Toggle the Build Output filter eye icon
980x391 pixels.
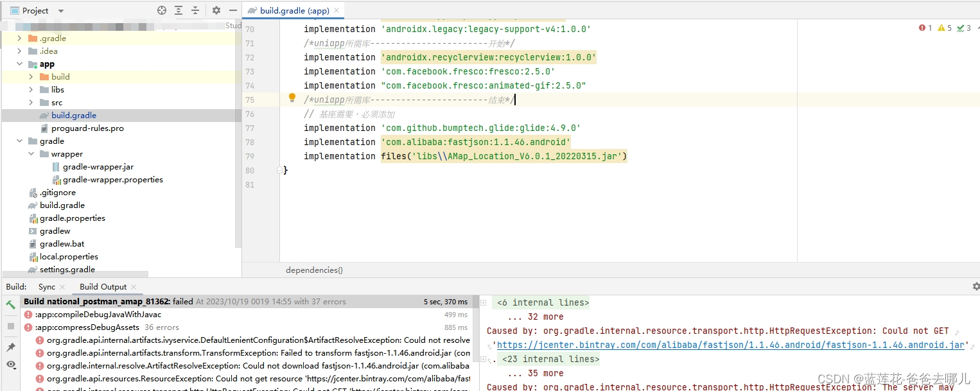pyautogui.click(x=10, y=365)
